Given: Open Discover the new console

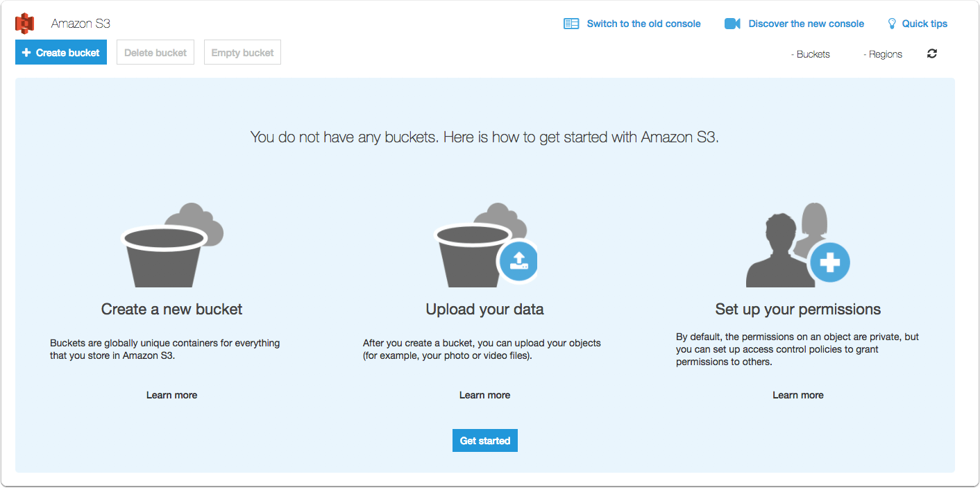Looking at the screenshot, I should pyautogui.click(x=805, y=23).
